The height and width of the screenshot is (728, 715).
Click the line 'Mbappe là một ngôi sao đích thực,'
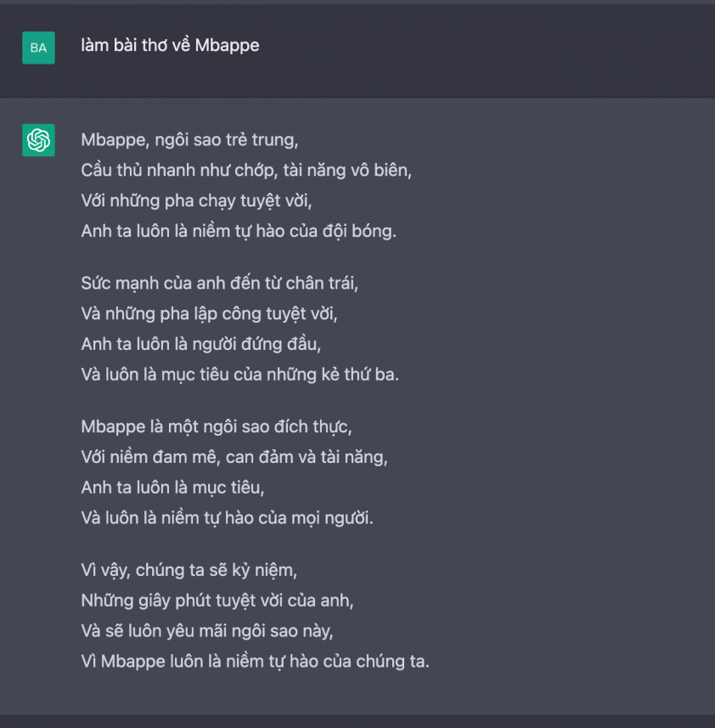(x=217, y=426)
